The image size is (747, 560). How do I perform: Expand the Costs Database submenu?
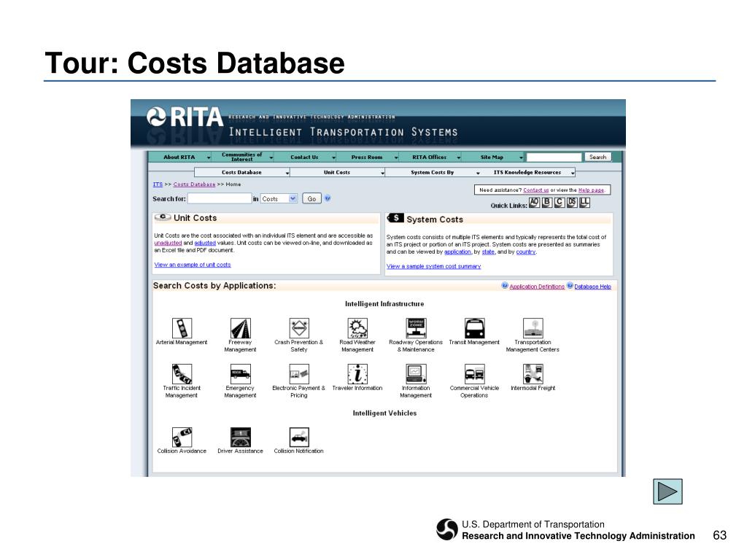[242, 172]
